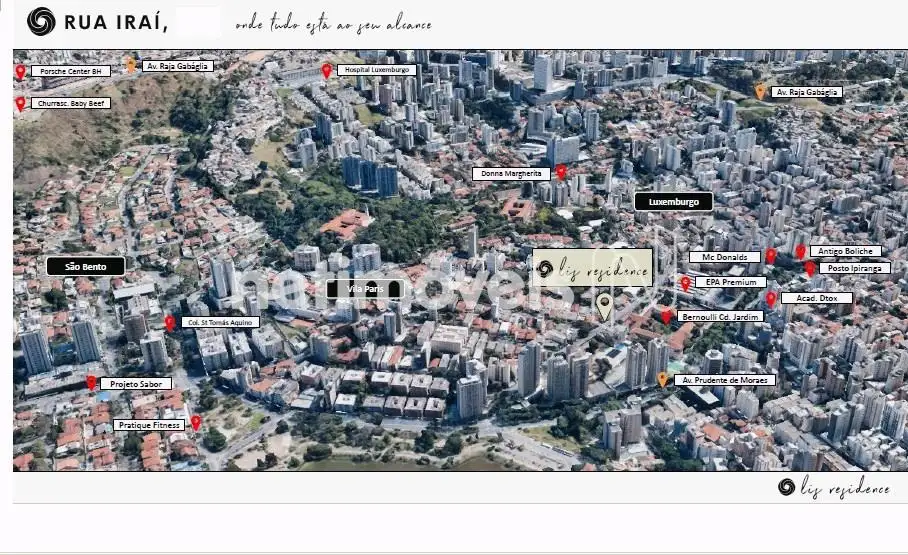The width and height of the screenshot is (908, 555).
Task: Click the red pin beside Projeto Sabor
Action: pyautogui.click(x=91, y=382)
